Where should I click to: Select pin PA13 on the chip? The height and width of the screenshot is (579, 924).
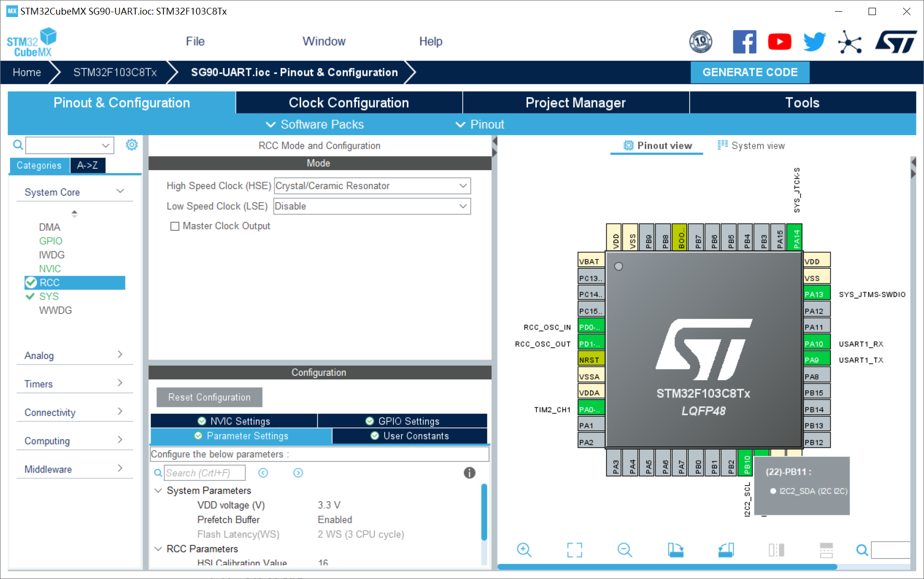click(817, 294)
